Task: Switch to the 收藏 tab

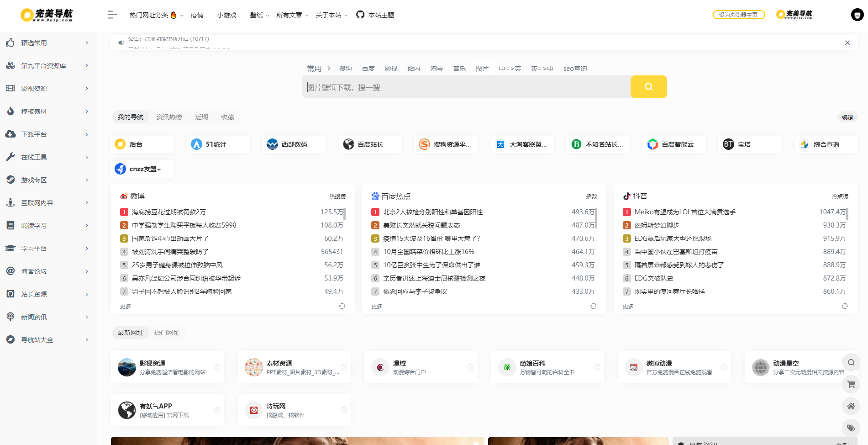Action: coord(227,117)
